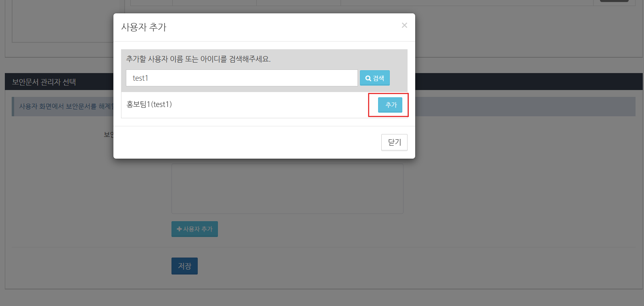Click the 검색 button label

tap(378, 78)
